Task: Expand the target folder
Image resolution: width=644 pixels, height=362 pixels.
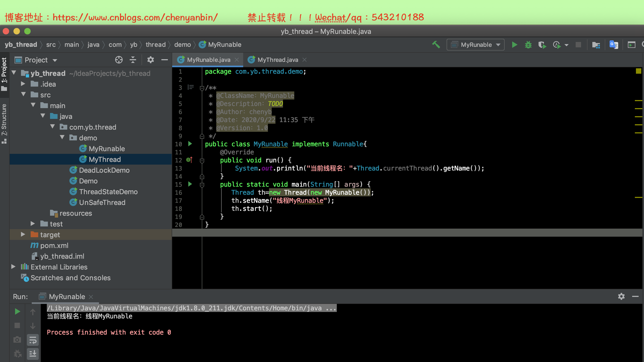Action: (x=23, y=235)
